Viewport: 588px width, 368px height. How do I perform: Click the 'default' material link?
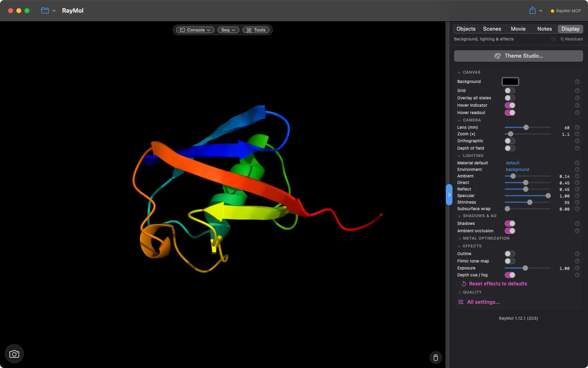pos(512,163)
